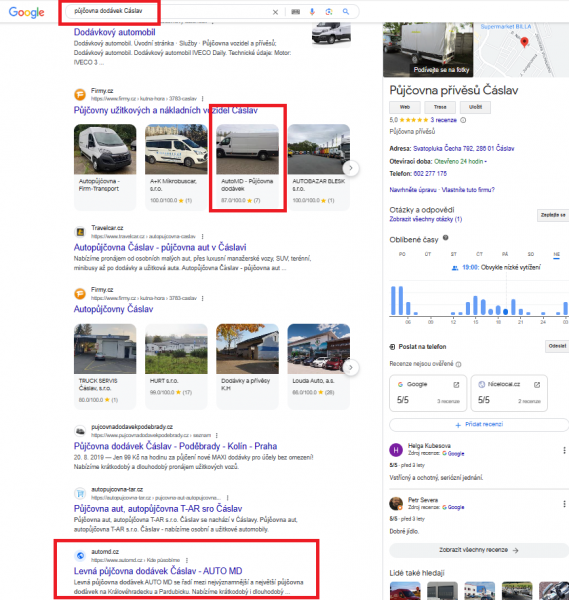This screenshot has width=569, height=600.
Task: Click the Uložit save button
Action: [475, 107]
